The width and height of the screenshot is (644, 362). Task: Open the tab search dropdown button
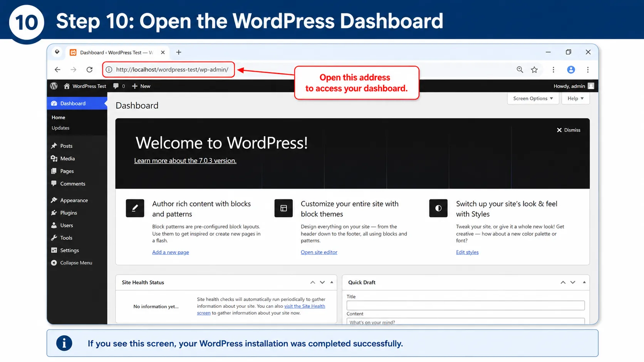click(57, 52)
